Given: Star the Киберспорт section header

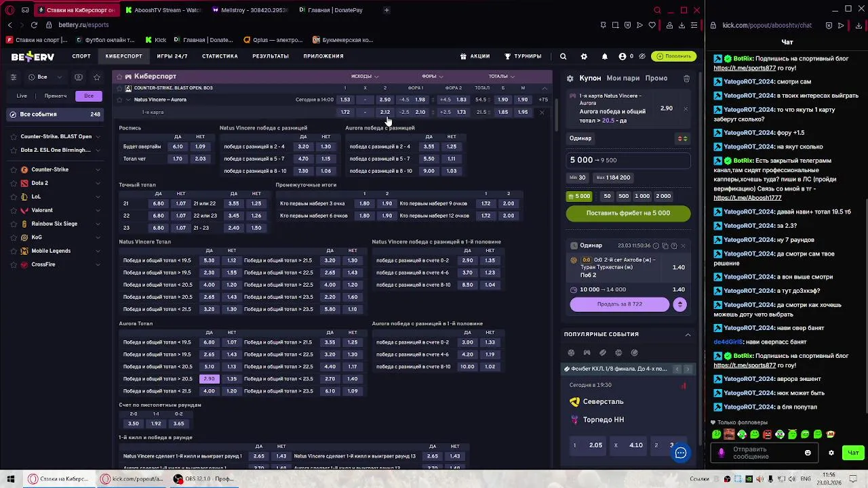Looking at the screenshot, I should [x=119, y=77].
